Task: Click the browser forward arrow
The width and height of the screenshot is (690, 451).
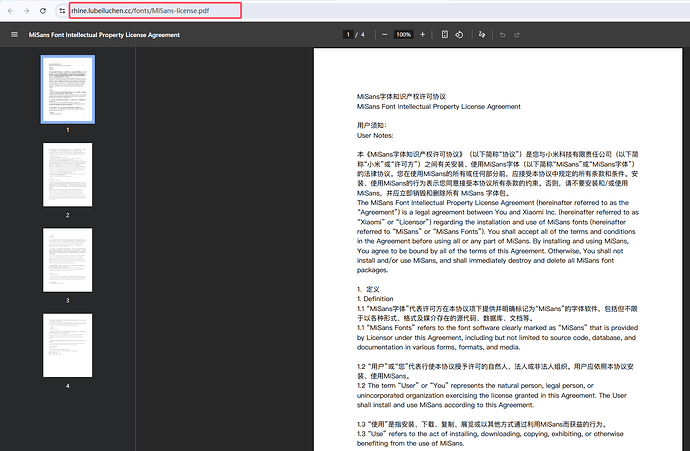Action: point(26,11)
